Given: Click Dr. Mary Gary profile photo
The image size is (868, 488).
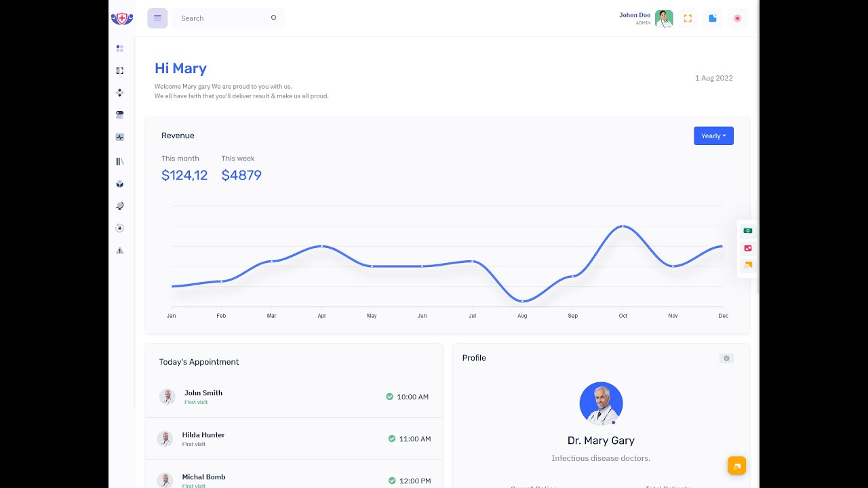Looking at the screenshot, I should click(601, 403).
